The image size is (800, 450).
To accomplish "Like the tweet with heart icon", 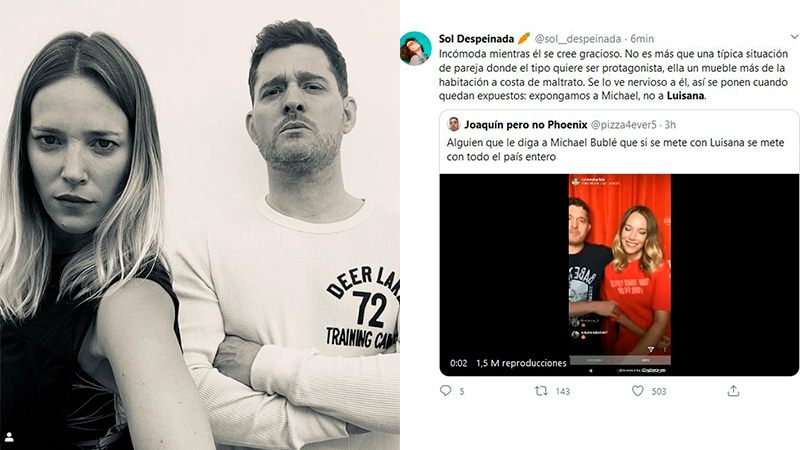I will pos(638,391).
